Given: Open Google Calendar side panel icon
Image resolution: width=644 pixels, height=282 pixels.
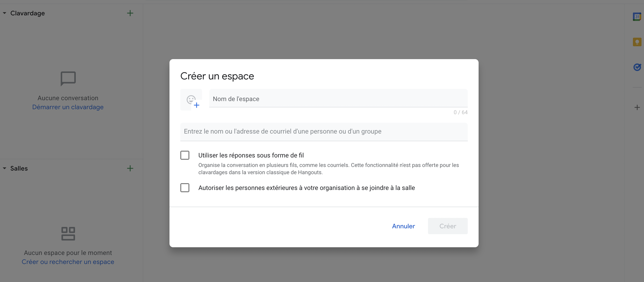Looking at the screenshot, I should click(637, 17).
